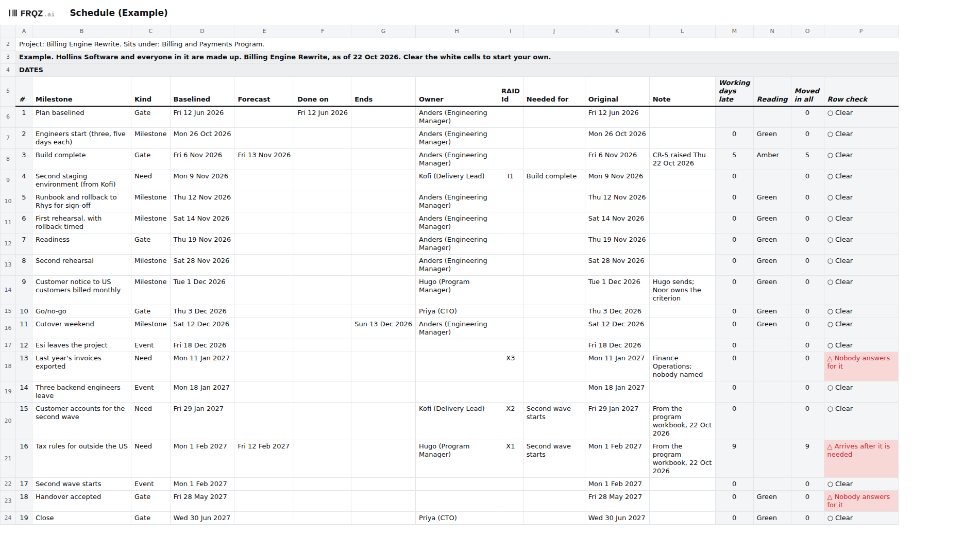Viewport: 980px width, 533px height.
Task: Click the 'Cutover weekend' milestone cell
Action: 81,328
